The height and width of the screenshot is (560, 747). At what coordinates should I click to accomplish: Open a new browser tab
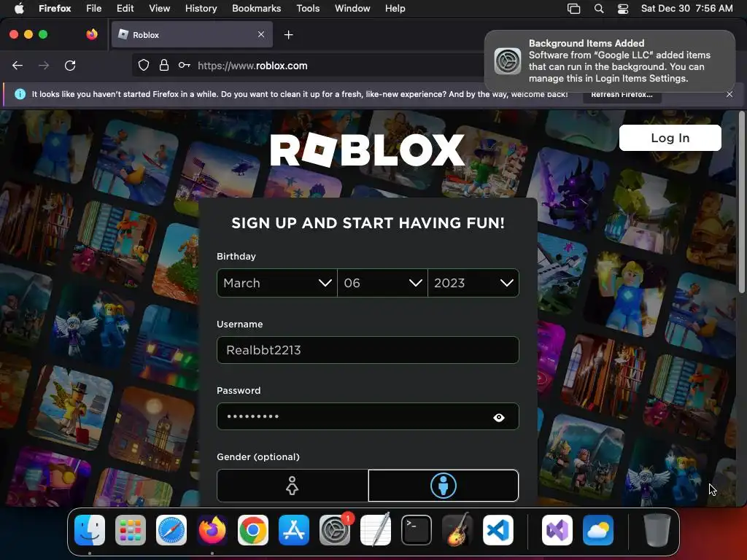point(288,35)
